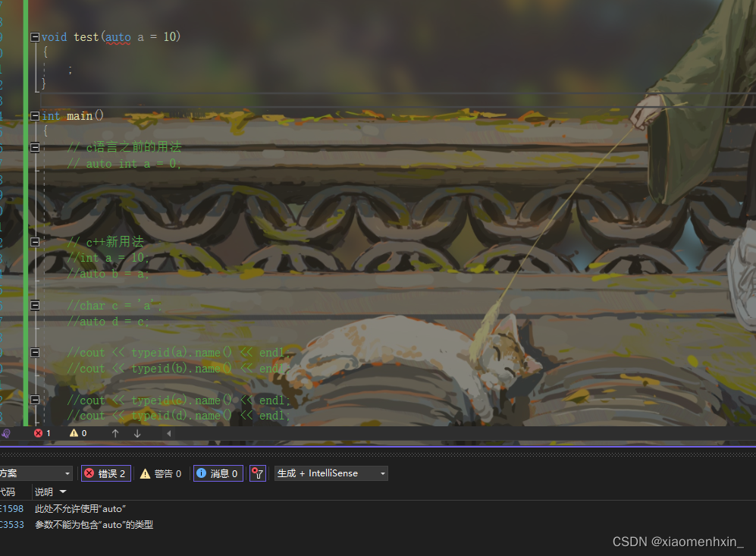Image resolution: width=756 pixels, height=556 pixels.
Task: Open the C3533 error code link
Action: pyautogui.click(x=12, y=525)
